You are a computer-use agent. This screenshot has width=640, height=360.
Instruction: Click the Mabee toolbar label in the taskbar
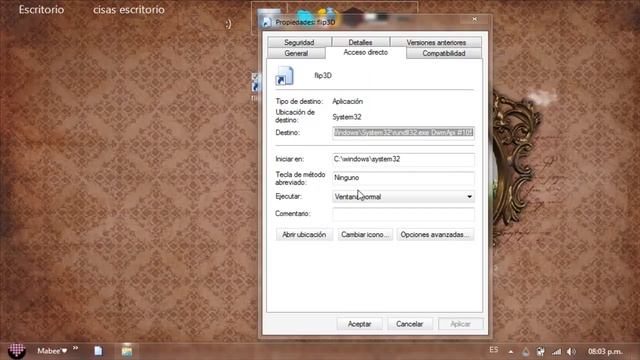pos(52,351)
